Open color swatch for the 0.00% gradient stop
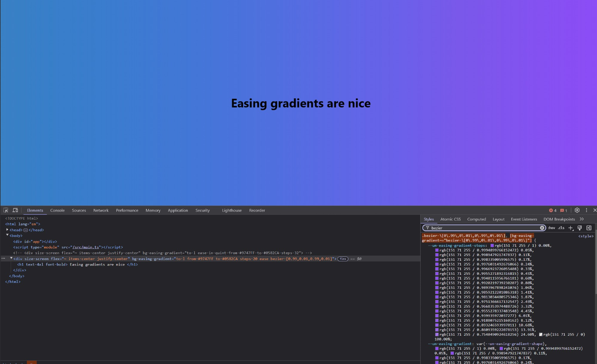Viewport: 597px width, 364px height. click(x=492, y=246)
